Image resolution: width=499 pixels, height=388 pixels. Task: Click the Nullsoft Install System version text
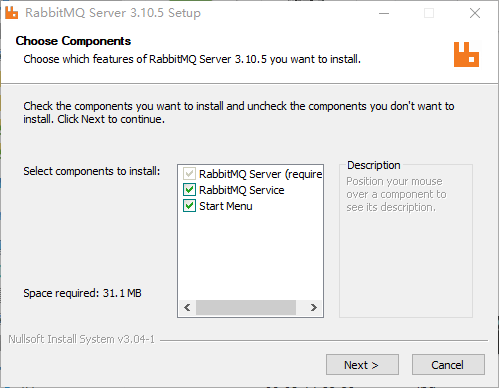pos(82,339)
